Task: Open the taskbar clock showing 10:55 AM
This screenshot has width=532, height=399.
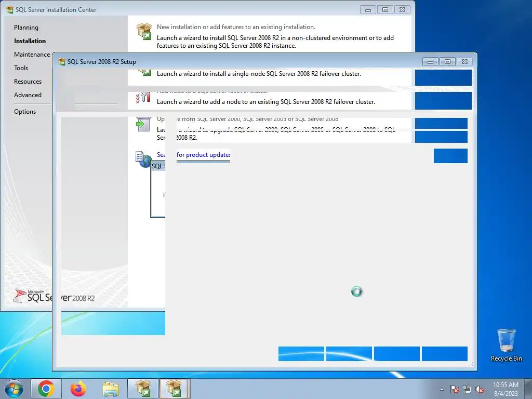Action: coord(506,389)
